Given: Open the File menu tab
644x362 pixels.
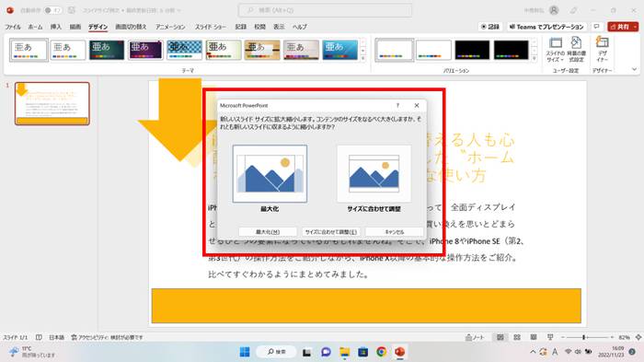Looking at the screenshot, I should coord(13,27).
